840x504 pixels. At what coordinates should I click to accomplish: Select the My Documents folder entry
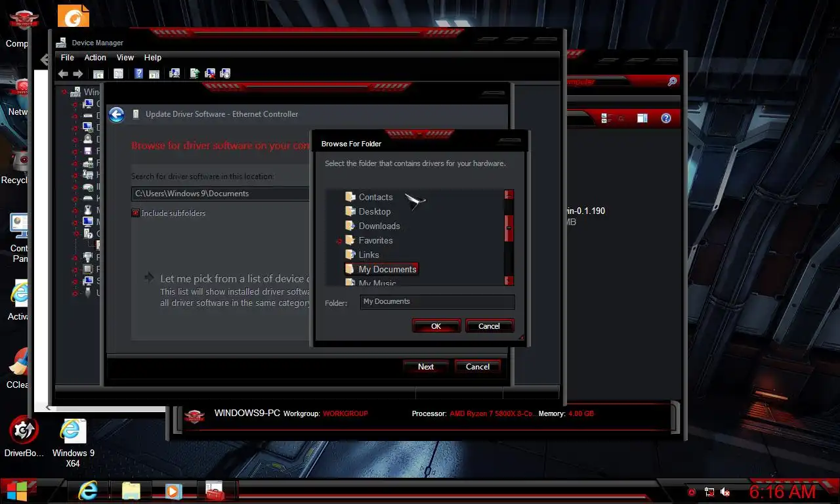pyautogui.click(x=381, y=269)
